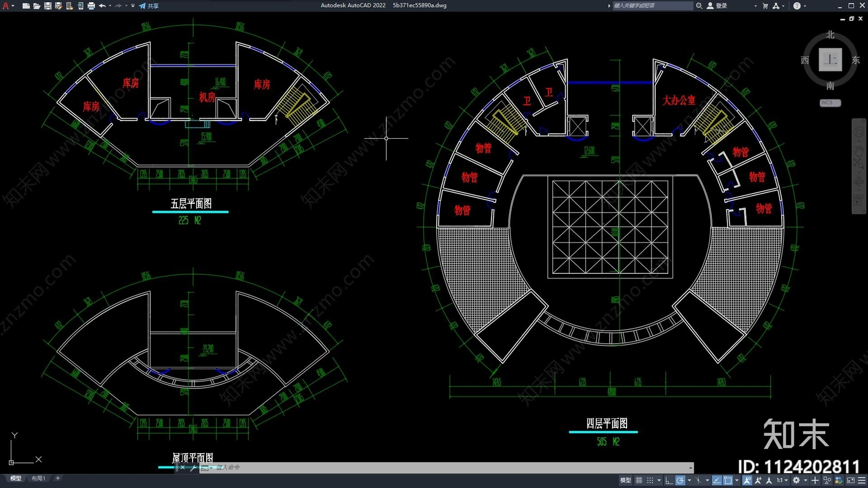Click the 共享 share button
The image size is (868, 488).
(x=149, y=6)
